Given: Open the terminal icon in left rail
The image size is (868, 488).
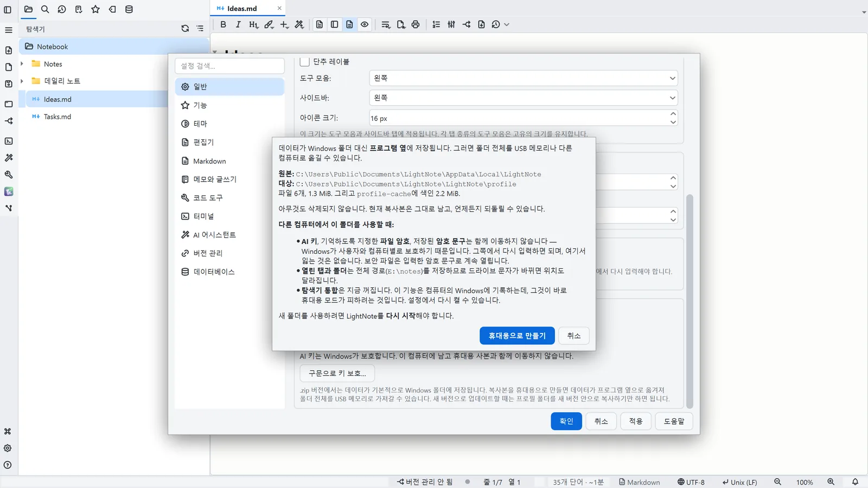Looking at the screenshot, I should tap(9, 141).
